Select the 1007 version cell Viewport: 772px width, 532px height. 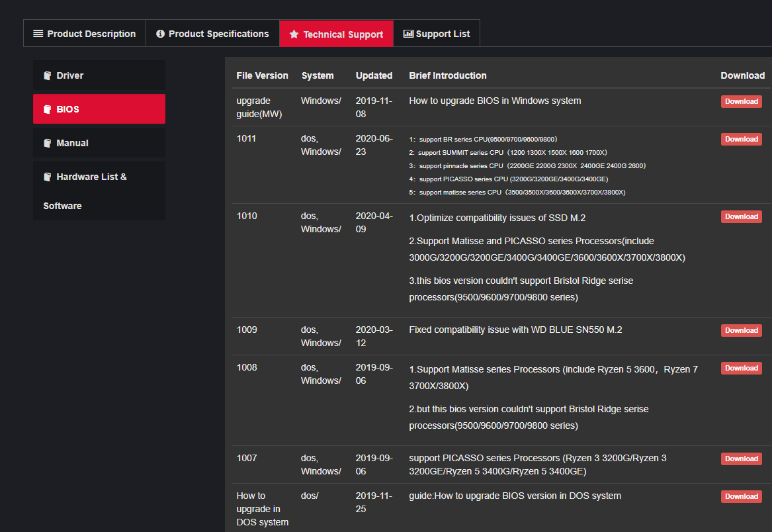[x=247, y=458]
